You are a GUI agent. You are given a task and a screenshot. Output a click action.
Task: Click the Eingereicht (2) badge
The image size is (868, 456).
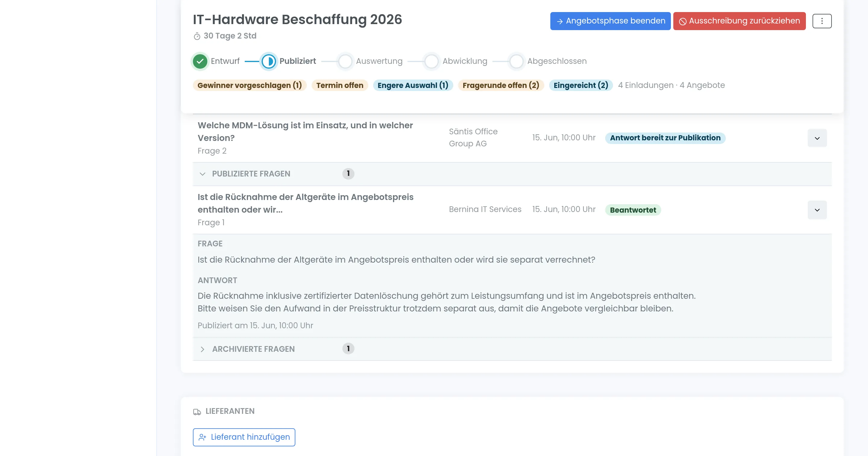(x=581, y=85)
